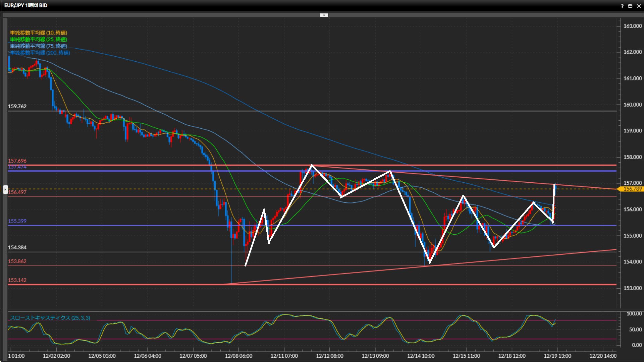This screenshot has height=362, width=644.
Task: Click the current price 156.789 marker on axis
Action: (x=632, y=189)
